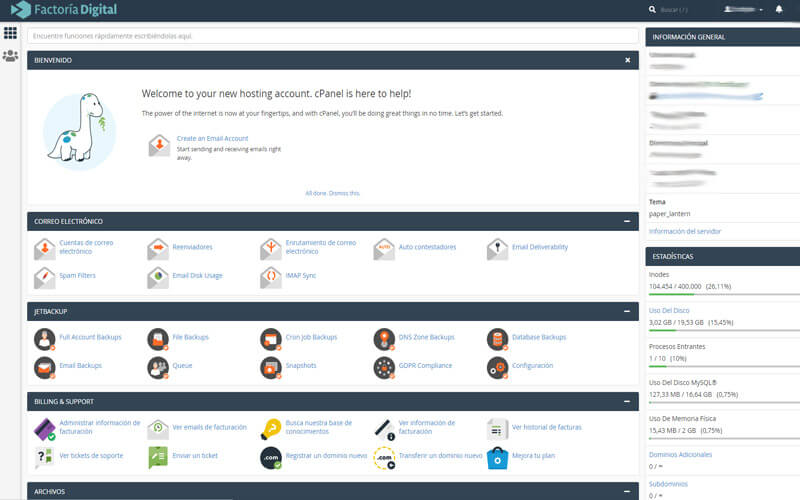Collapse the Correo Electrónico section
Image resolution: width=800 pixels, height=500 pixels.
point(627,221)
